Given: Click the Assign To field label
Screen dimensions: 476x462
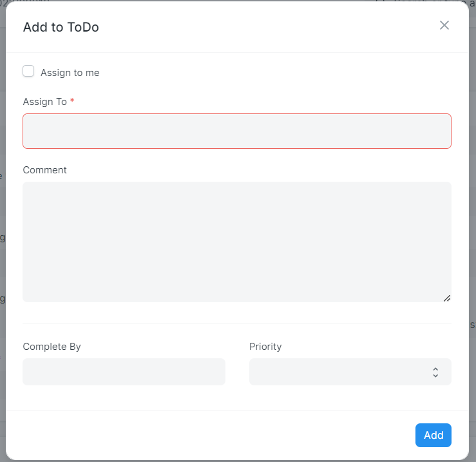Looking at the screenshot, I should (x=44, y=102).
